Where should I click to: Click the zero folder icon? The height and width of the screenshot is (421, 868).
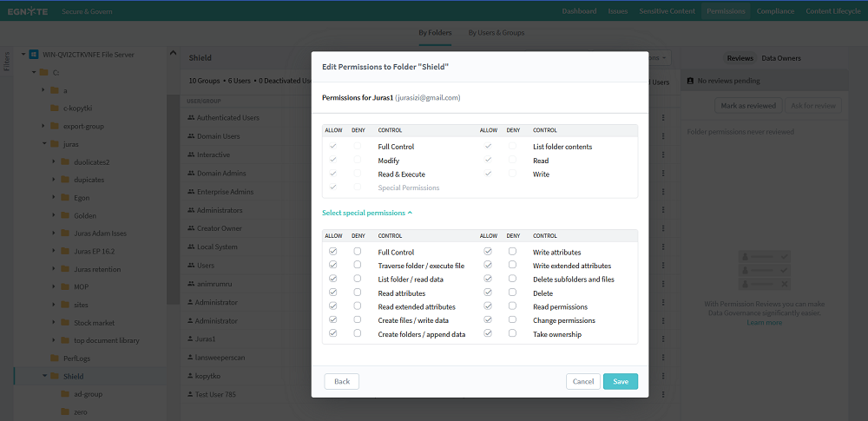65,412
